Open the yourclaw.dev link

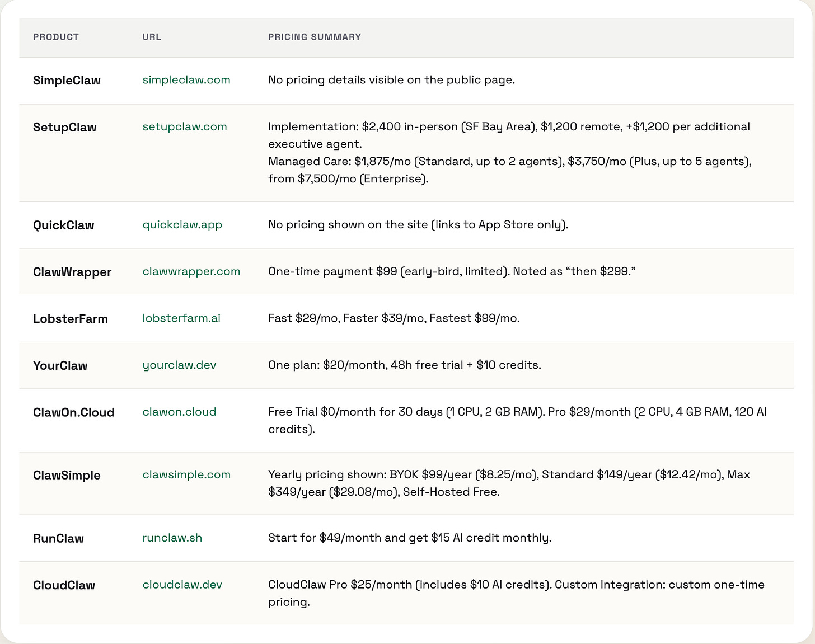pos(179,365)
